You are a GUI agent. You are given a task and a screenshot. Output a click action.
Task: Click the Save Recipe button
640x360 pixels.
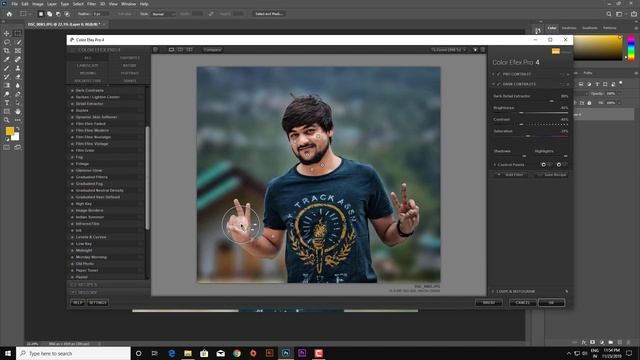(x=552, y=175)
